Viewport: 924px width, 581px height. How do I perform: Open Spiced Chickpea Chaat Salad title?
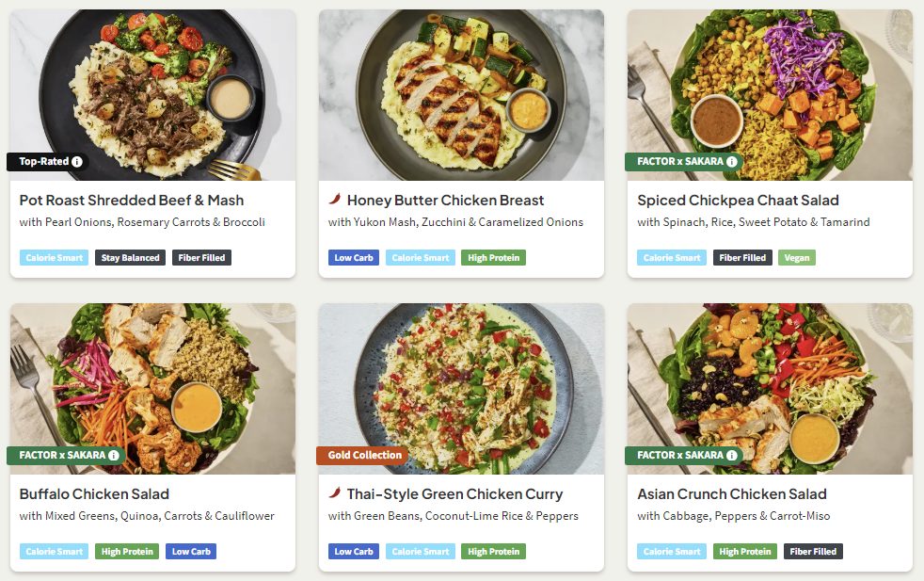tap(738, 201)
